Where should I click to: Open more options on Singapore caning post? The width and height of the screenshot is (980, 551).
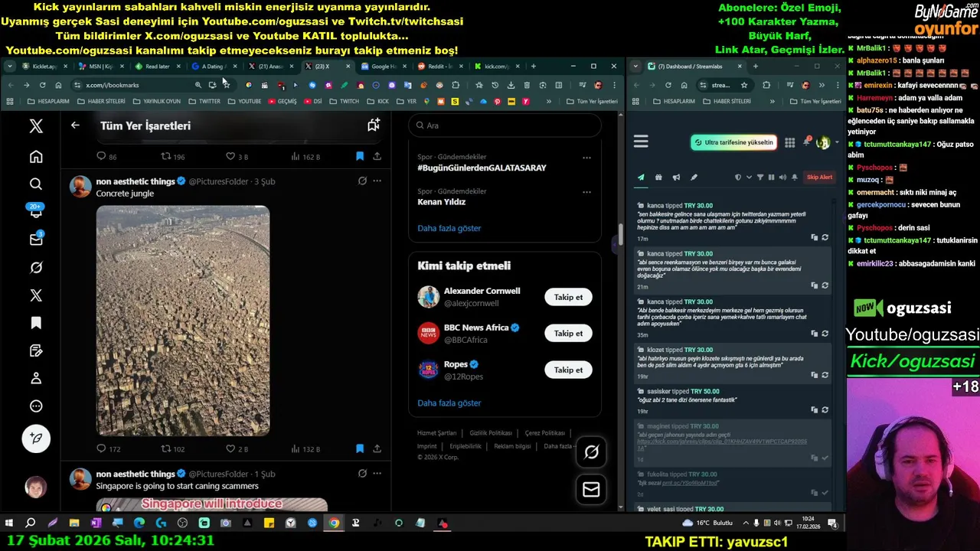coord(377,474)
